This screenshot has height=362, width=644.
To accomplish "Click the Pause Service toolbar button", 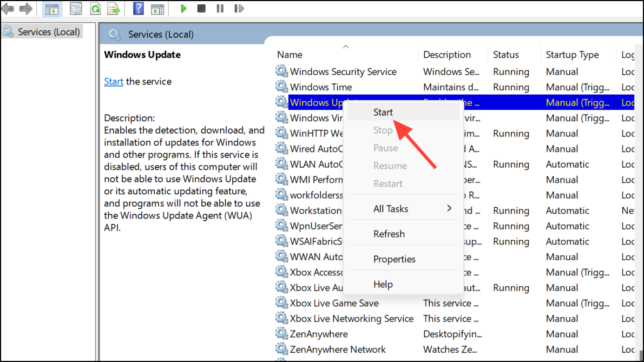I will point(220,9).
